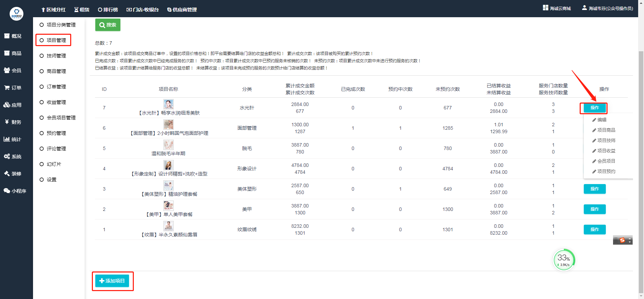
Task: Click thumbnail of 纹眉 半永久素颜仙雾眉 project
Action: (169, 226)
